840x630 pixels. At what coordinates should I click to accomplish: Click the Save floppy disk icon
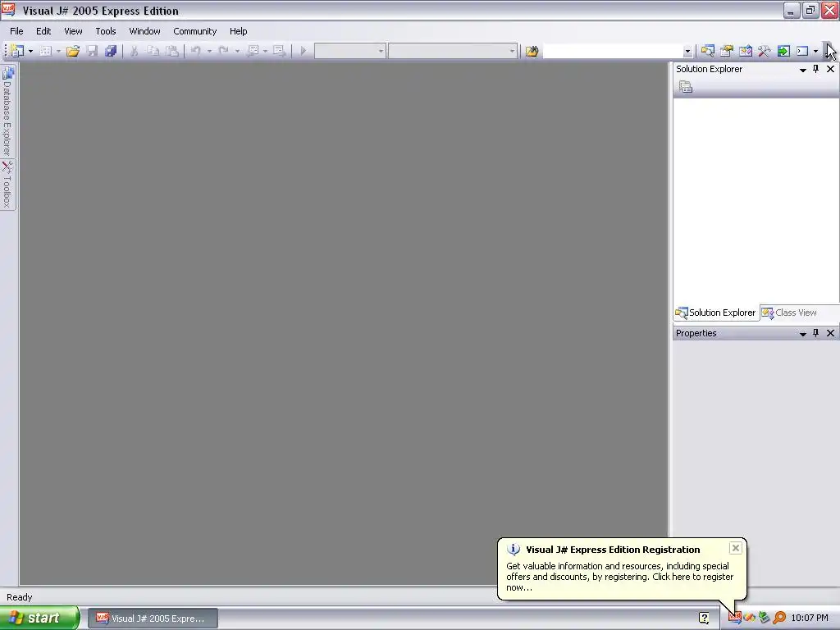[x=92, y=51]
